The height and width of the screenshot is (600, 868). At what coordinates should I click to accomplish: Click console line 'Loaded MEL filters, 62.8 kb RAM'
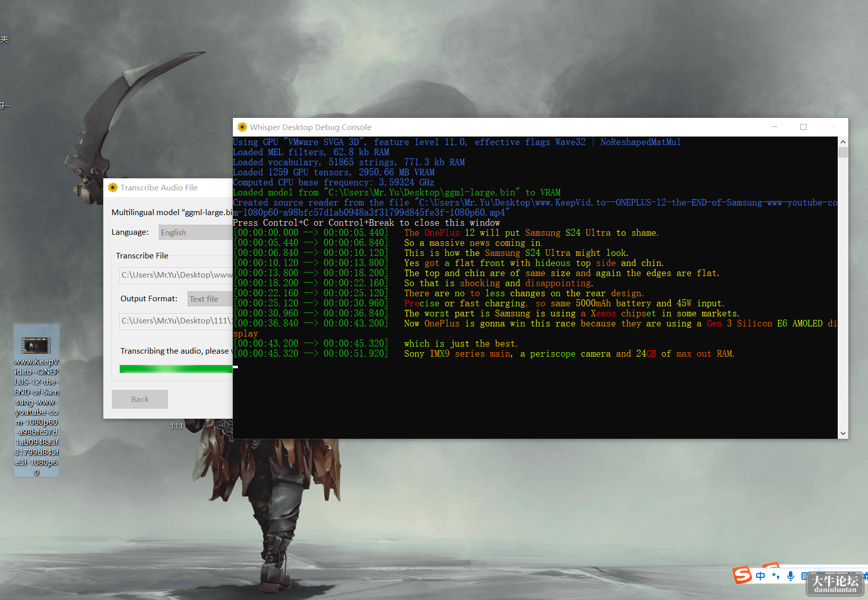311,152
